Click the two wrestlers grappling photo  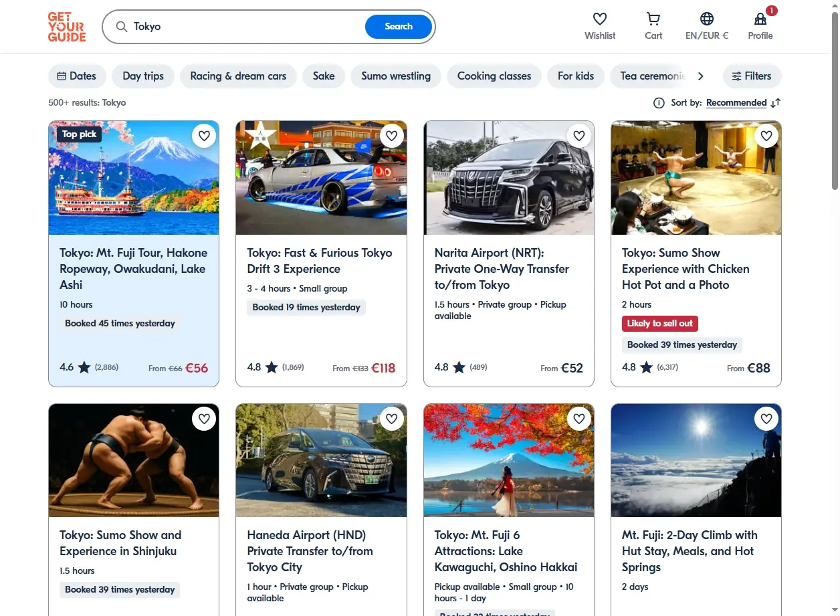[x=134, y=460]
